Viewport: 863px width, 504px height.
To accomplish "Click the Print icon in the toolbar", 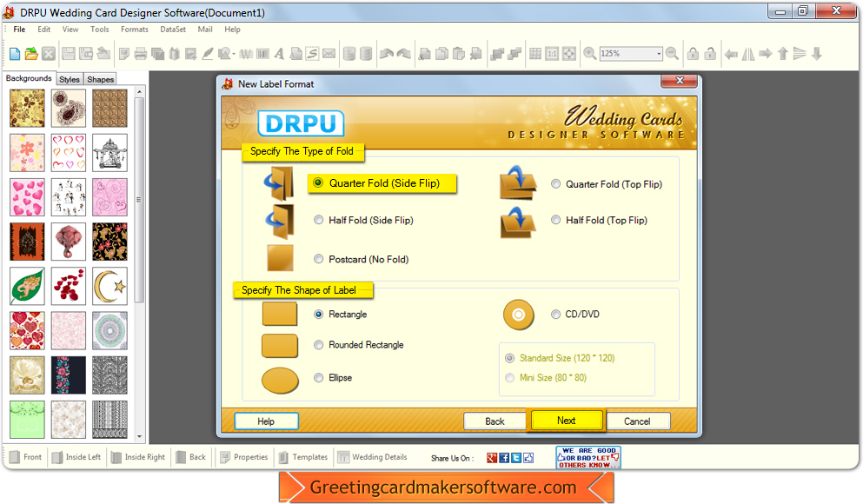I will pyautogui.click(x=140, y=53).
